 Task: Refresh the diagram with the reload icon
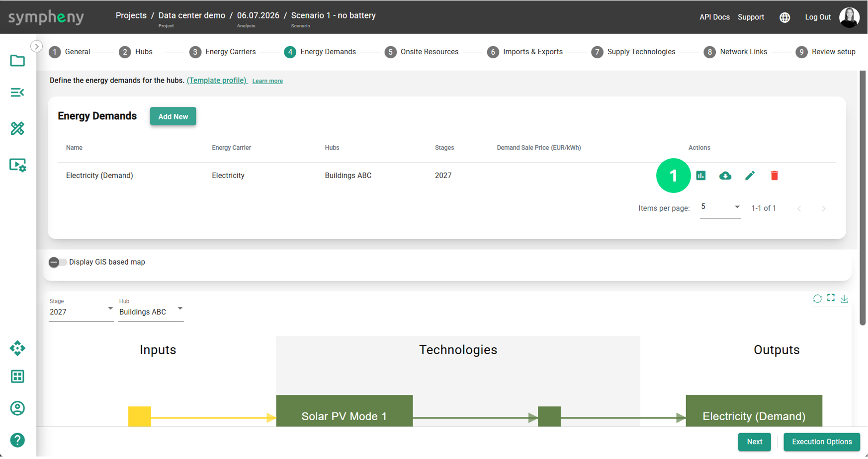point(817,299)
